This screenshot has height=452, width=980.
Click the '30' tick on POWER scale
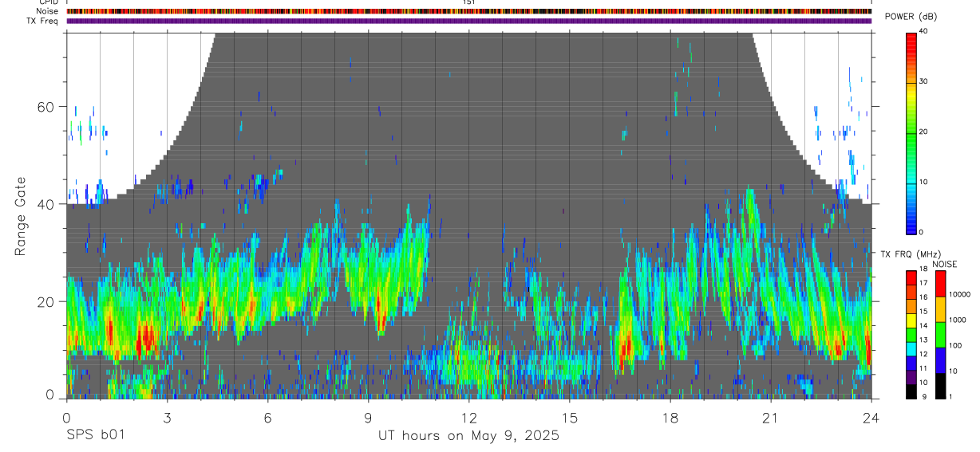pyautogui.click(x=923, y=82)
